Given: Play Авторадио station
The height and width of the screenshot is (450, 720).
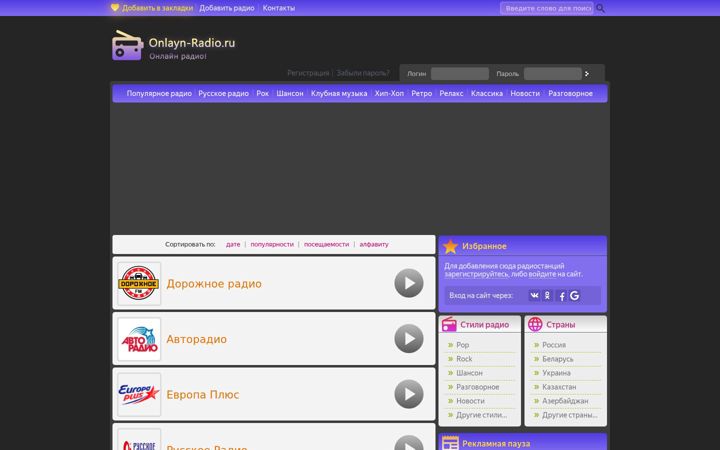Looking at the screenshot, I should click(x=409, y=338).
